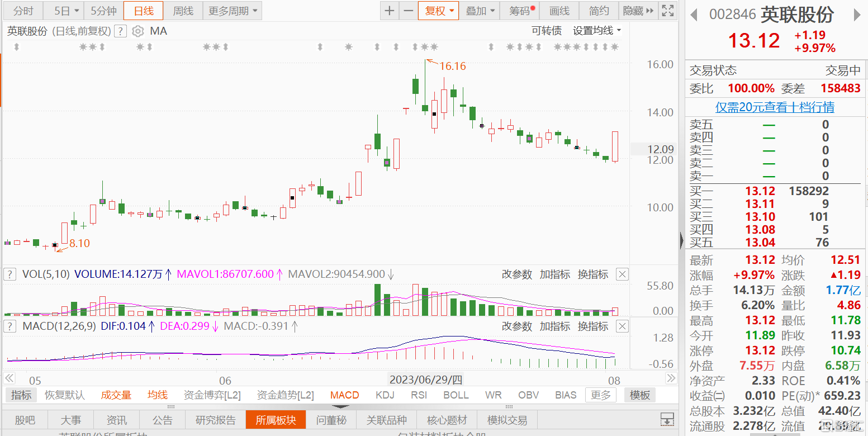Click MACD 改参数 button
This screenshot has height=436, width=868.
pos(517,326)
